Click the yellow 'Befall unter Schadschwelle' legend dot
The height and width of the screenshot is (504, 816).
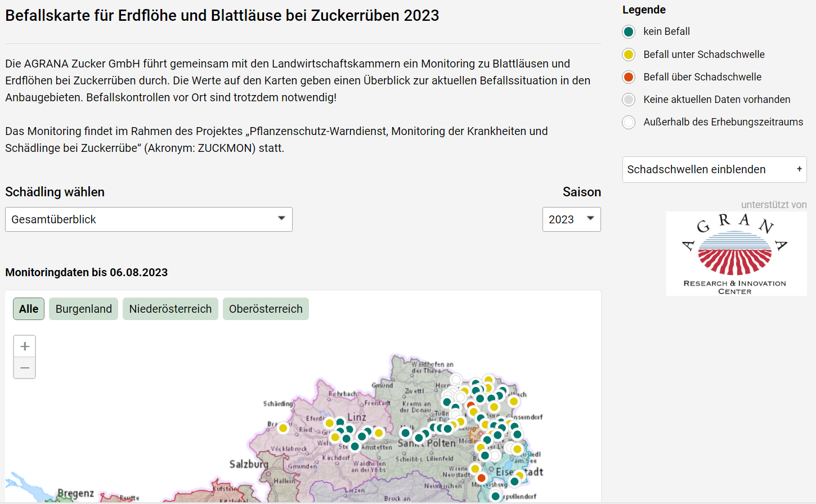[x=628, y=54]
